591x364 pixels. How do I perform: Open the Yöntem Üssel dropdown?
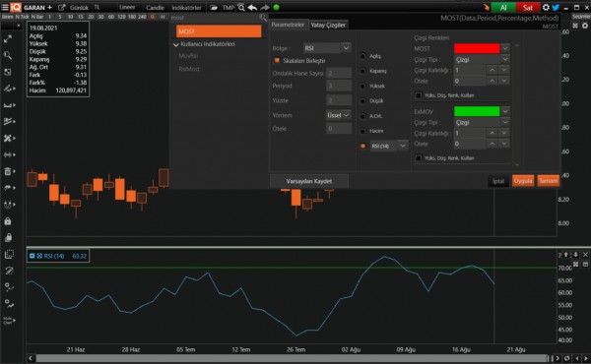point(339,115)
